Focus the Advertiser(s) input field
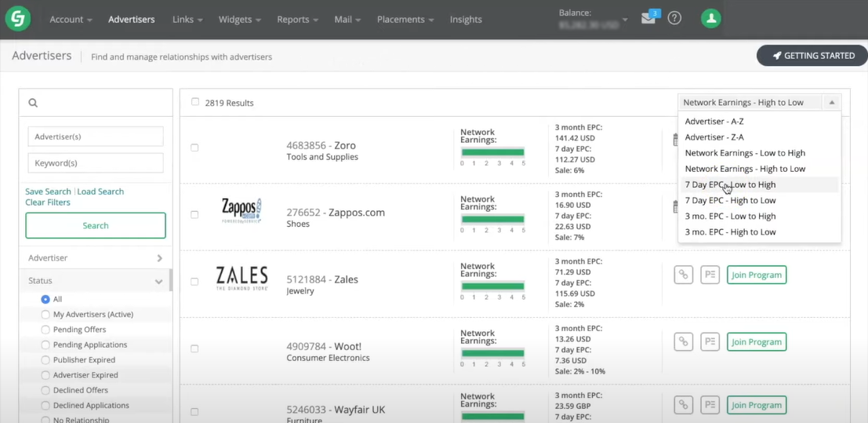Viewport: 868px width, 423px height. (x=95, y=137)
